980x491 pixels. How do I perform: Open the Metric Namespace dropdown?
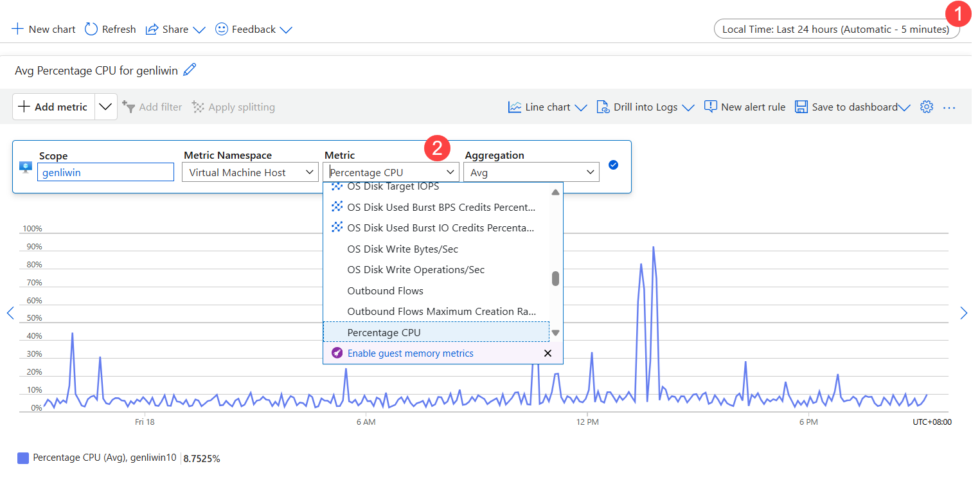coord(250,172)
